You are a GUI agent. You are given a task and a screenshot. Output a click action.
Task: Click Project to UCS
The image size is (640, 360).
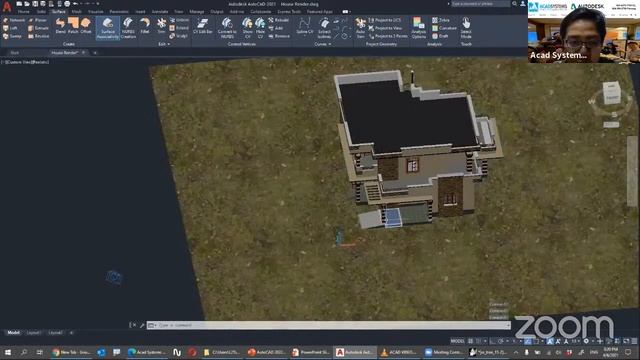click(x=385, y=20)
